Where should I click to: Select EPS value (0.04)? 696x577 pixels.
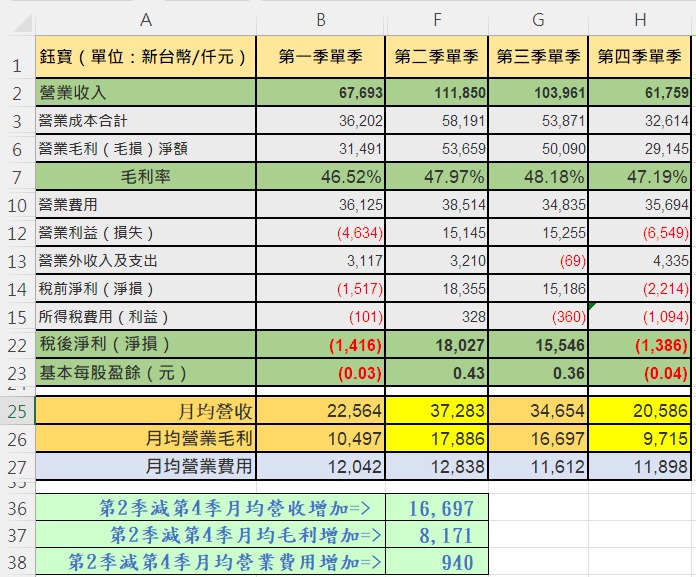[640, 372]
